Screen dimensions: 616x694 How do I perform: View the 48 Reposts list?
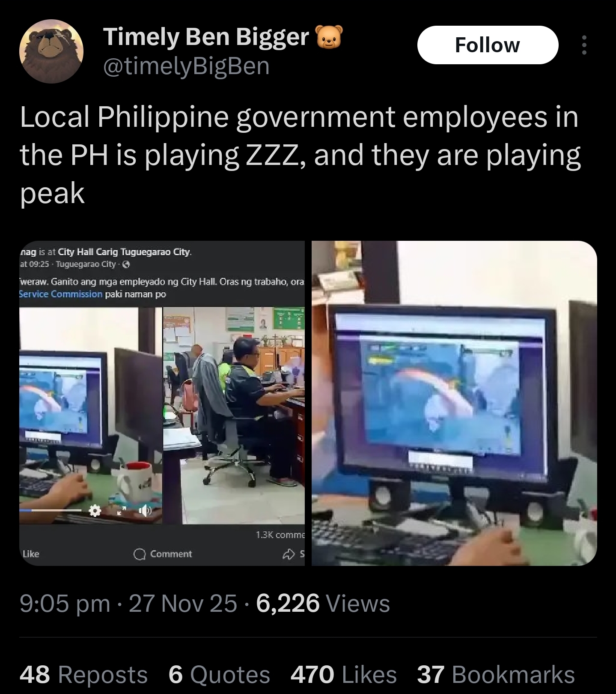[x=83, y=674]
